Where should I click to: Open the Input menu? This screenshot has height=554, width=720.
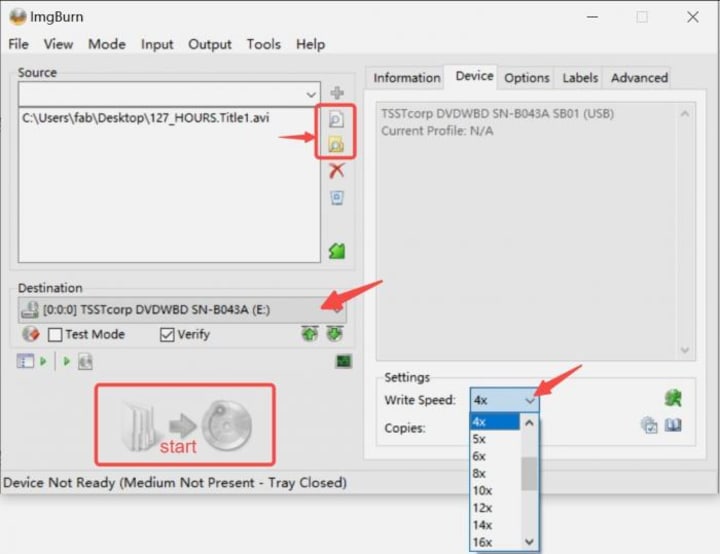(x=157, y=44)
